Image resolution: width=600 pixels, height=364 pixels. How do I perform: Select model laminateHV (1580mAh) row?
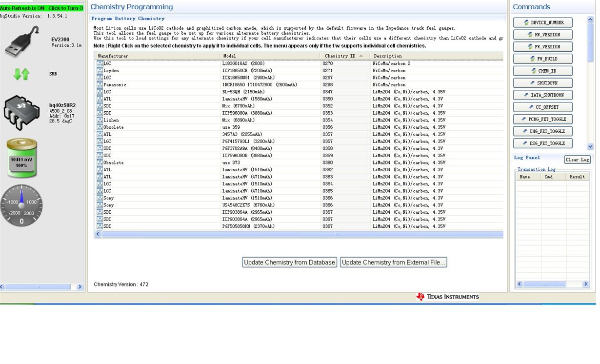299,99
